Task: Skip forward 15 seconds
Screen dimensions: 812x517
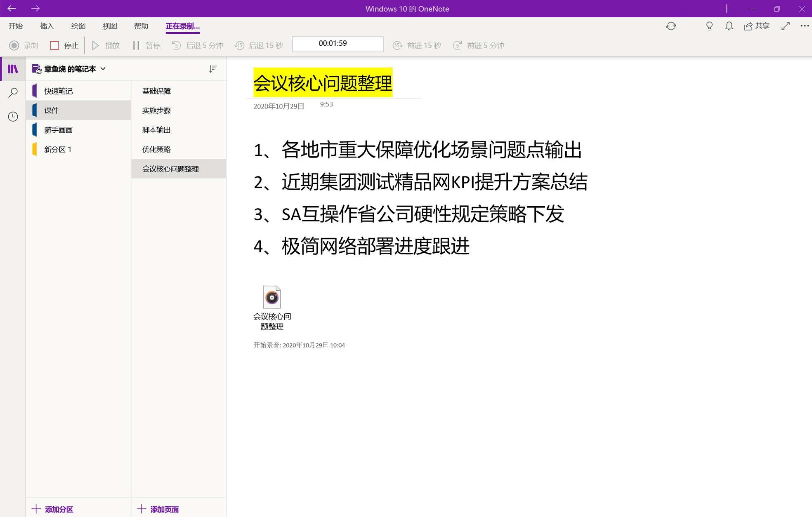Action: click(x=417, y=45)
